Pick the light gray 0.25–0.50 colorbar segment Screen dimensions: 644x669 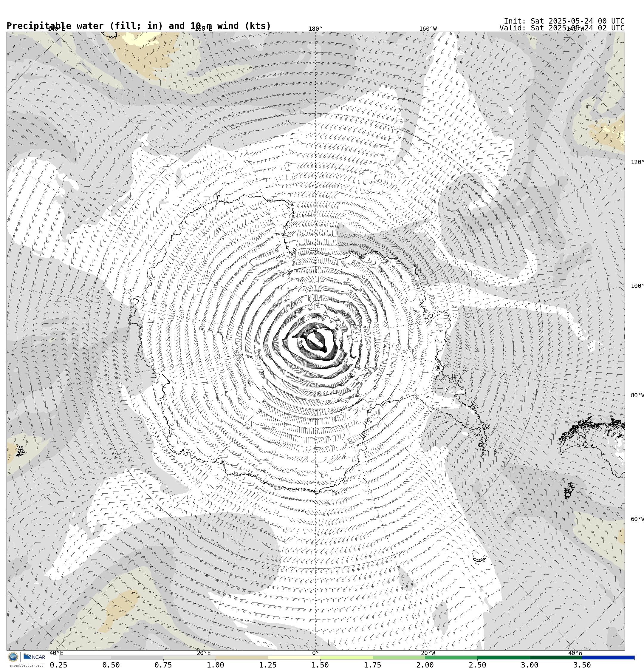tap(85, 657)
